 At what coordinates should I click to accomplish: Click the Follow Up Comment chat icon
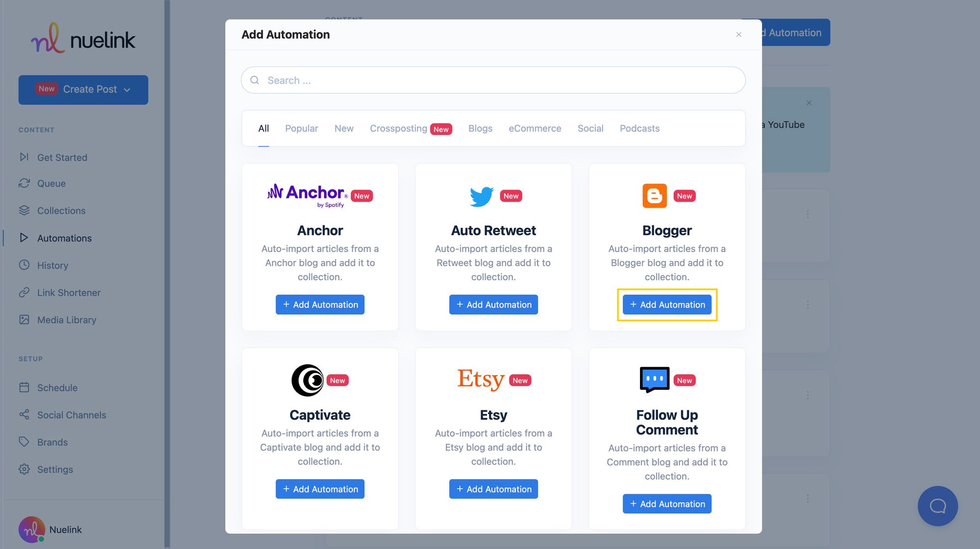pos(654,379)
